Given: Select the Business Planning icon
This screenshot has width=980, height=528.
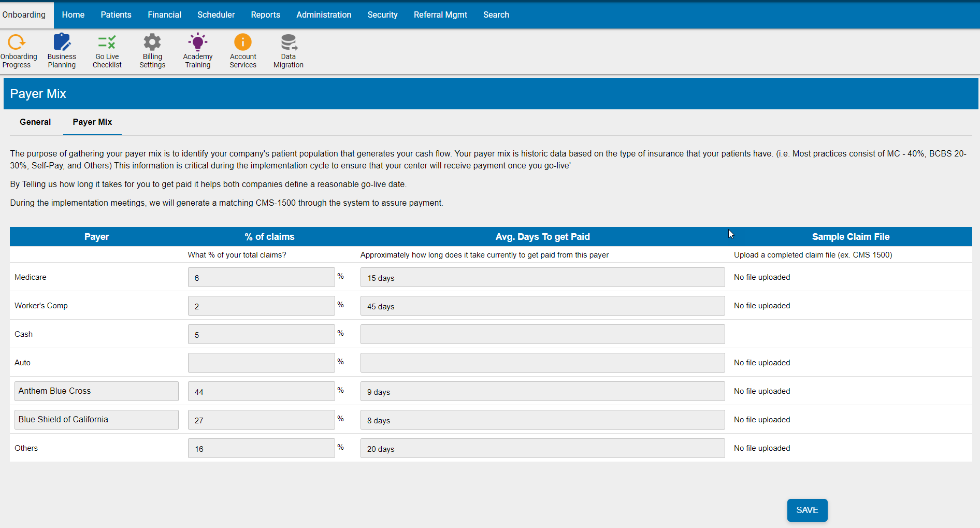Looking at the screenshot, I should [x=62, y=50].
